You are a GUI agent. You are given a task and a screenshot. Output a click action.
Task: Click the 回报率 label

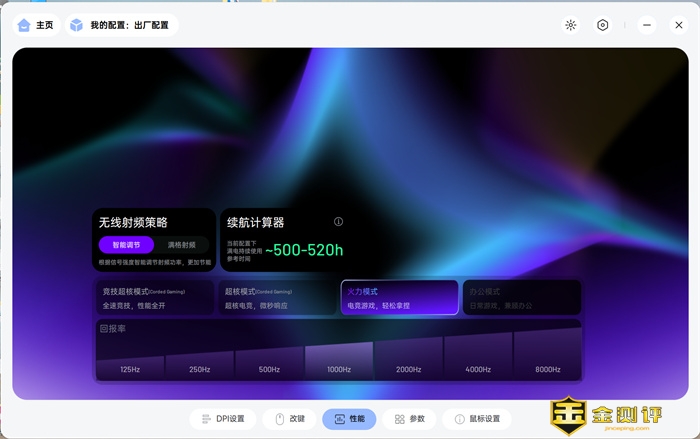click(112, 329)
